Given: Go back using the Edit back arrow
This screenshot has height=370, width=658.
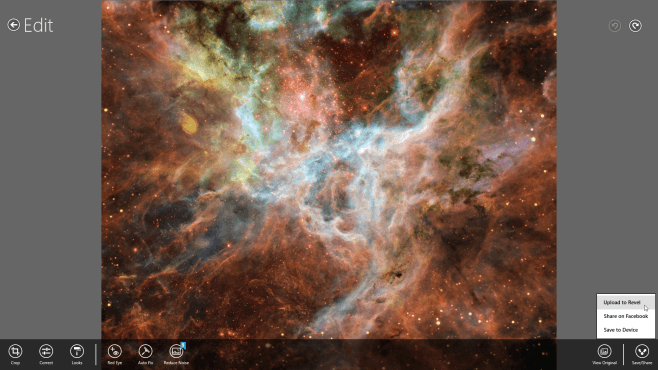Looking at the screenshot, I should 13,25.
